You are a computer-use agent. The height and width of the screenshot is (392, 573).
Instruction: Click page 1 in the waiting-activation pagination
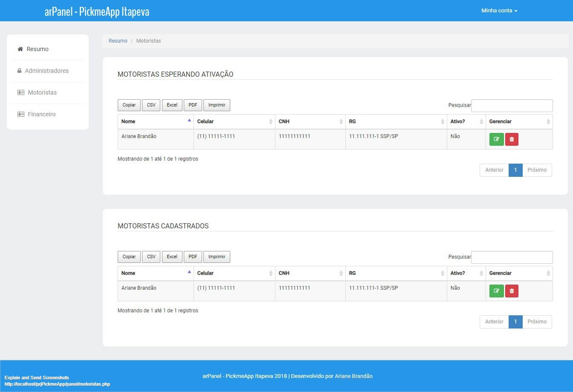pos(515,170)
